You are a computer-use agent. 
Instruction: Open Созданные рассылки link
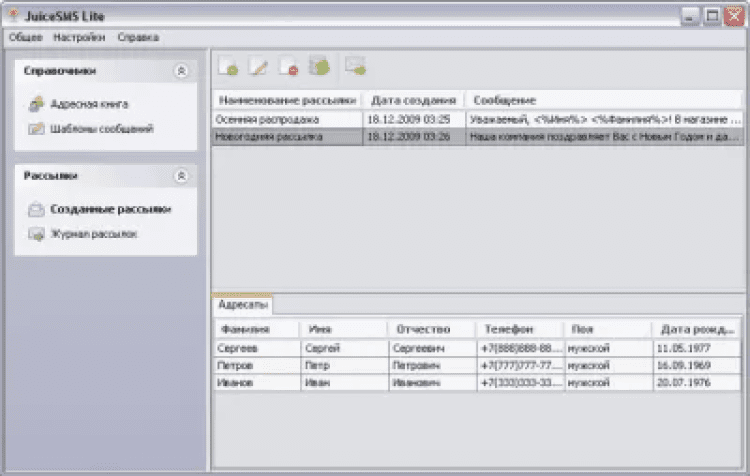pos(110,209)
